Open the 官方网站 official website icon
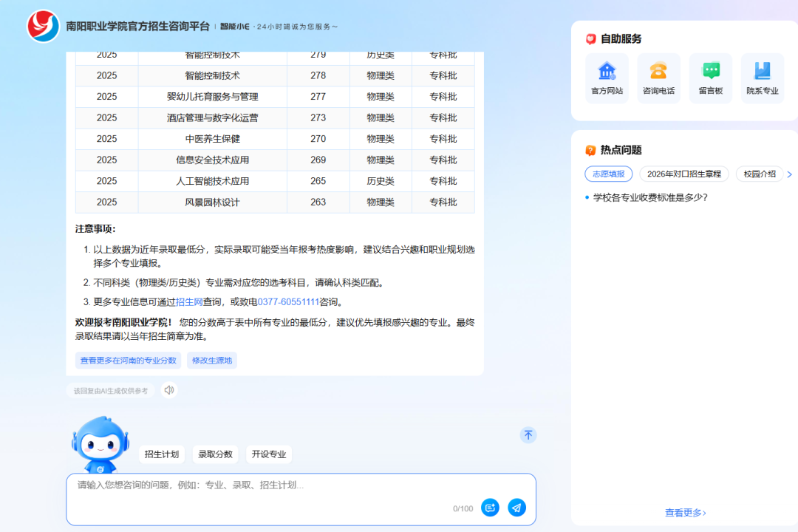The image size is (798, 532). click(x=607, y=72)
